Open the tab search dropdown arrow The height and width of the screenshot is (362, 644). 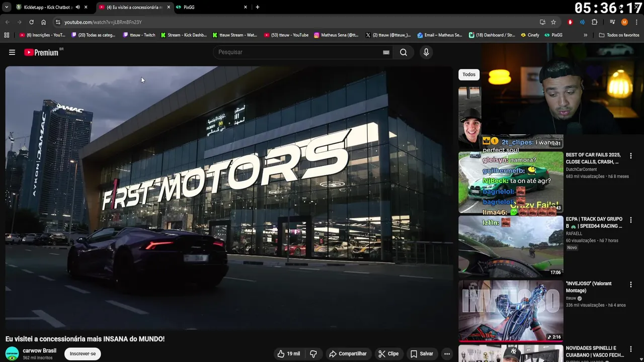(6, 7)
